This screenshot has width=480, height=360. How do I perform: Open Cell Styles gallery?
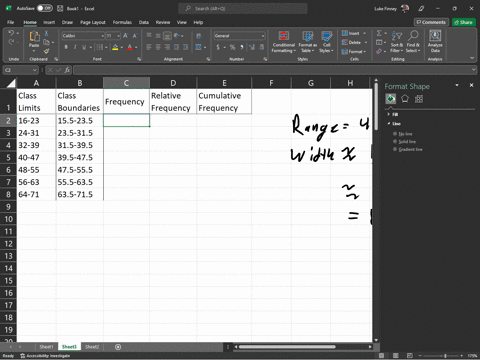pyautogui.click(x=326, y=42)
